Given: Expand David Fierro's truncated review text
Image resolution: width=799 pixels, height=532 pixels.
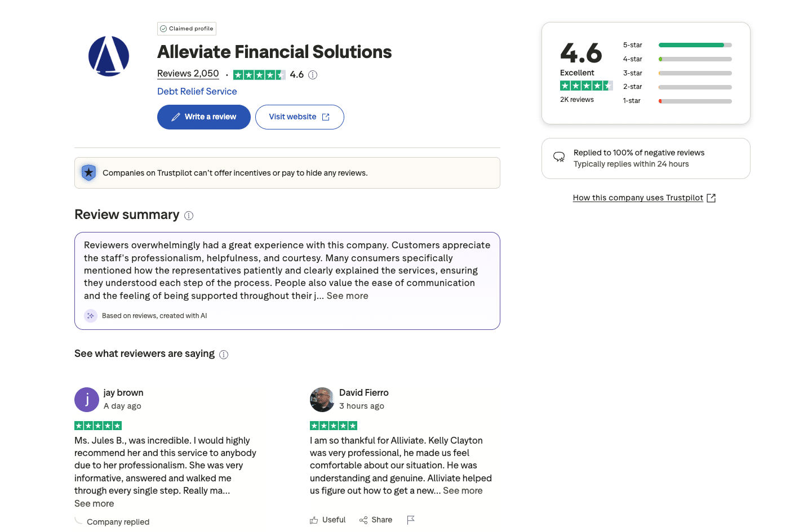Looking at the screenshot, I should pyautogui.click(x=463, y=490).
